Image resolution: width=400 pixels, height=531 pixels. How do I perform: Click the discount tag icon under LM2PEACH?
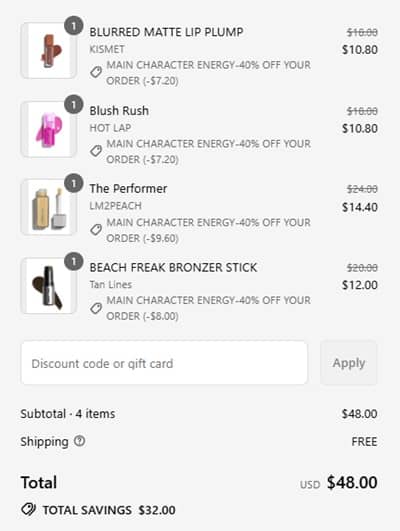[96, 230]
